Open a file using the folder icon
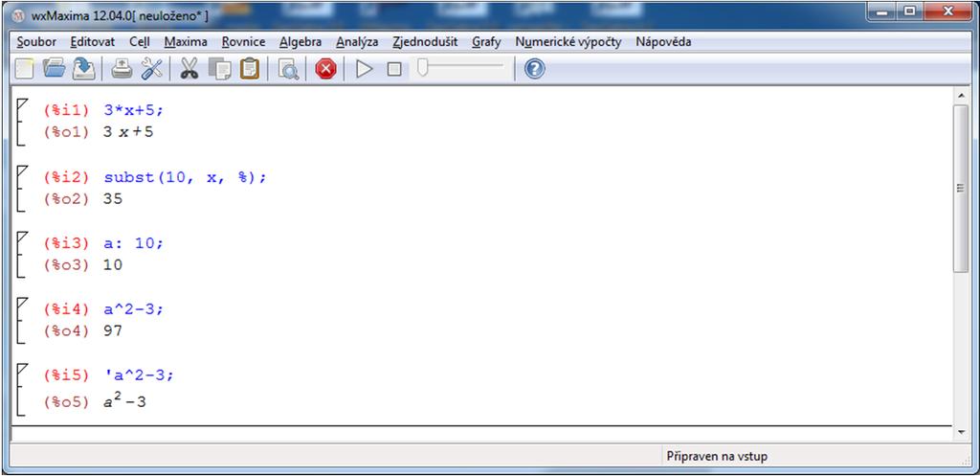 point(54,69)
